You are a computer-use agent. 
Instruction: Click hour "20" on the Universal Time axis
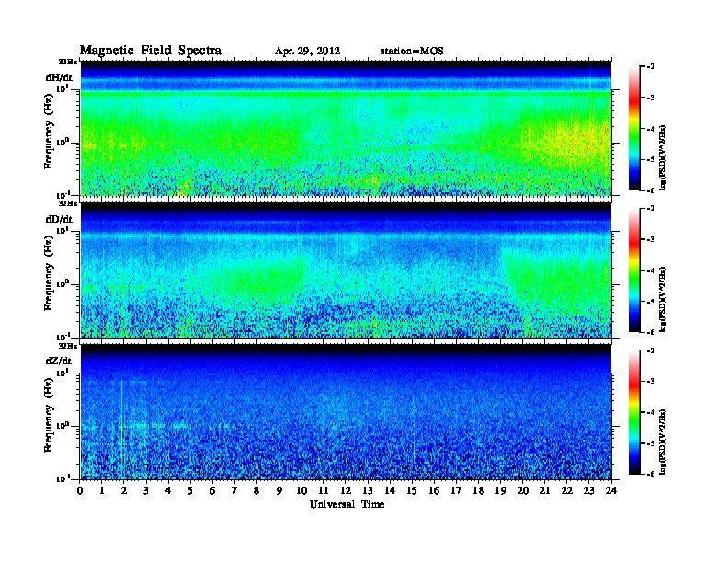(x=522, y=490)
